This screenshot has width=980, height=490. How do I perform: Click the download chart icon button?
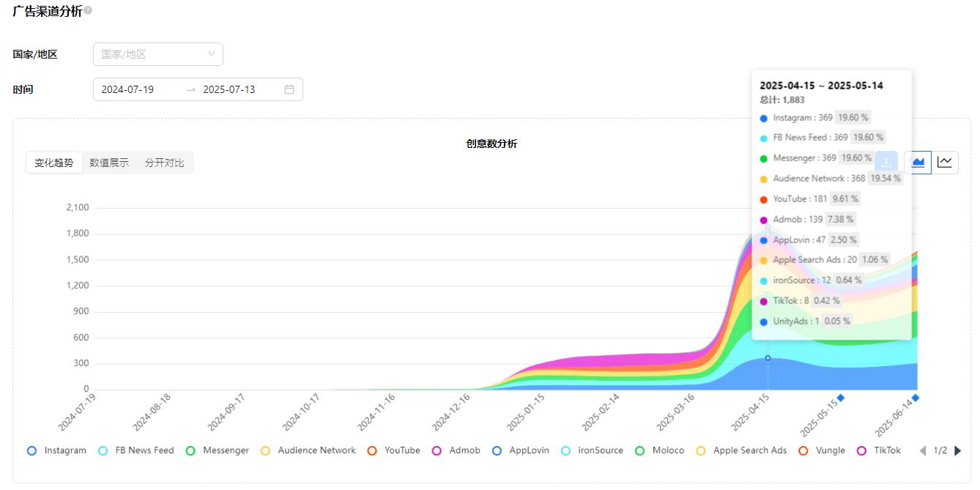886,163
